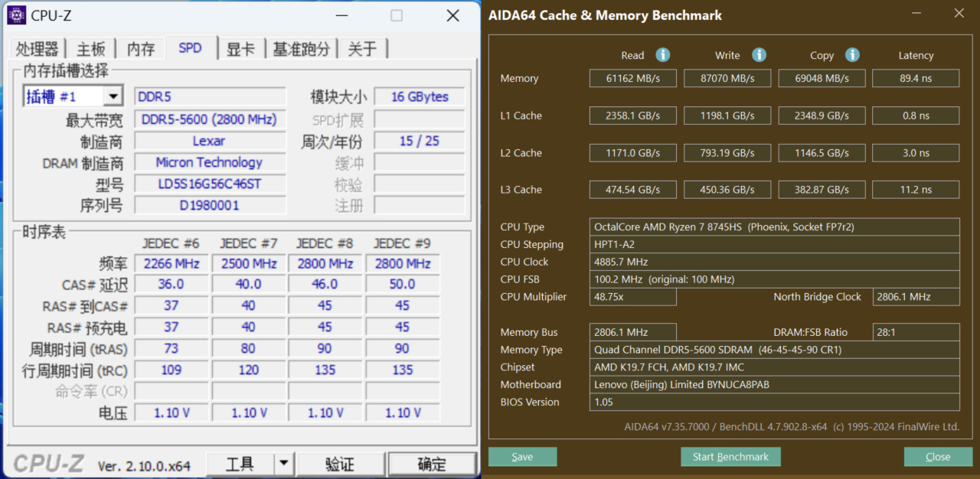Image resolution: width=980 pixels, height=479 pixels.
Task: Click L1 Cache Read 2358.1 GB/s value
Action: (632, 116)
